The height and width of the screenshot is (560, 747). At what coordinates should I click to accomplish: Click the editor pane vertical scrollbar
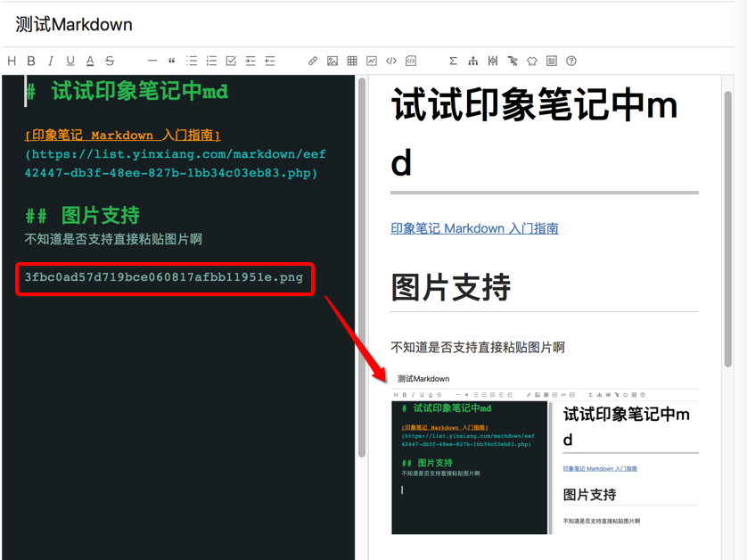pyautogui.click(x=362, y=267)
